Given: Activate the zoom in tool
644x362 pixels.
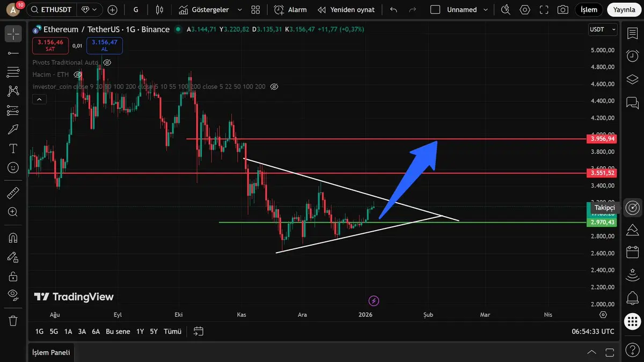Looking at the screenshot, I should click(13, 212).
